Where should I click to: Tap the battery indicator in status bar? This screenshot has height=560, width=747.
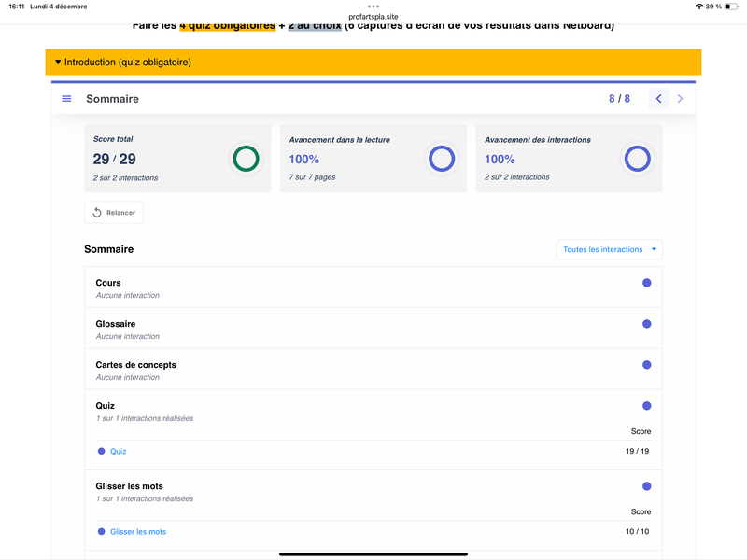click(731, 7)
